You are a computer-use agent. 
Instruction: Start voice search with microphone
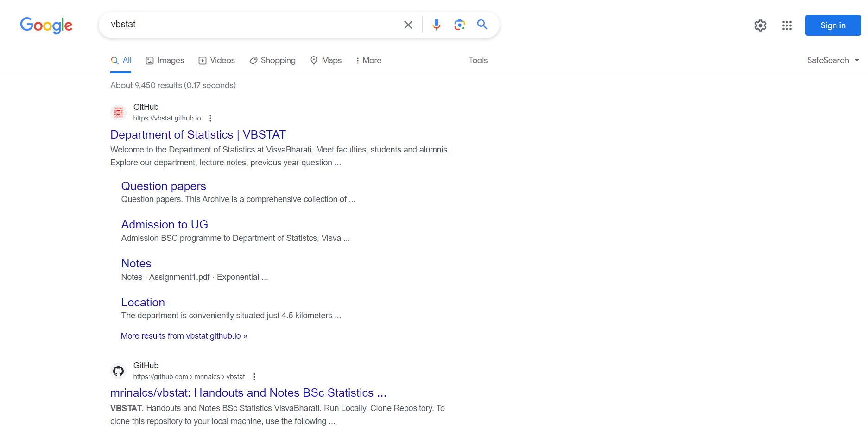pyautogui.click(x=436, y=25)
